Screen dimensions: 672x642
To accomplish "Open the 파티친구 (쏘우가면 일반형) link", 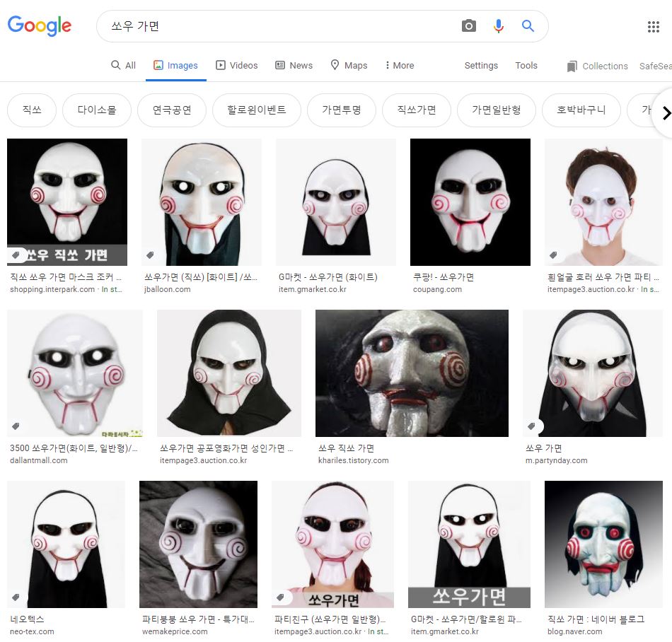I will 330,619.
